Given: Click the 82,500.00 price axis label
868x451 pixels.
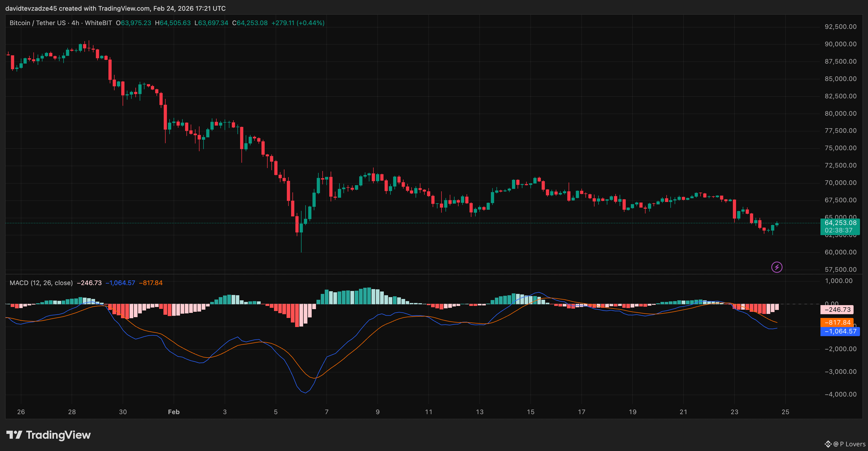Looking at the screenshot, I should (840, 96).
